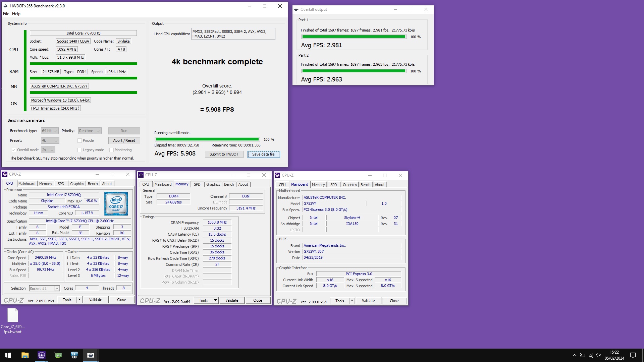The width and height of the screenshot is (644, 362).
Task: Click Avg FPS: 5.908 result text
Action: coord(175,154)
